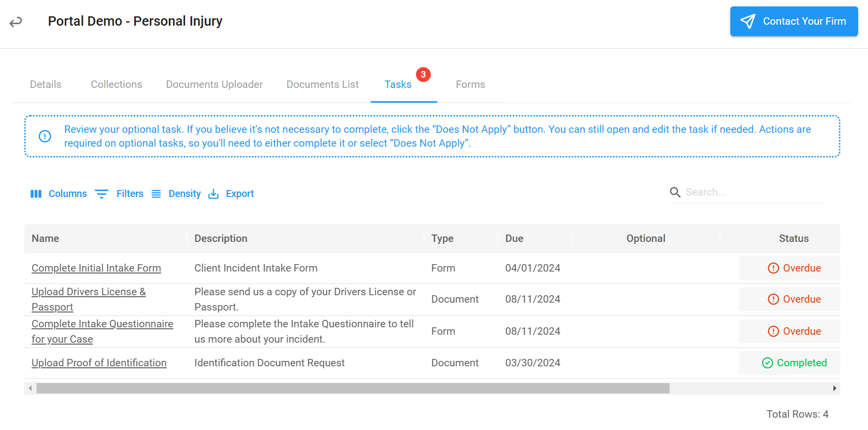Click the overdue icon for Intake Questionnaire row
Image resolution: width=868 pixels, height=430 pixels.
tap(773, 331)
